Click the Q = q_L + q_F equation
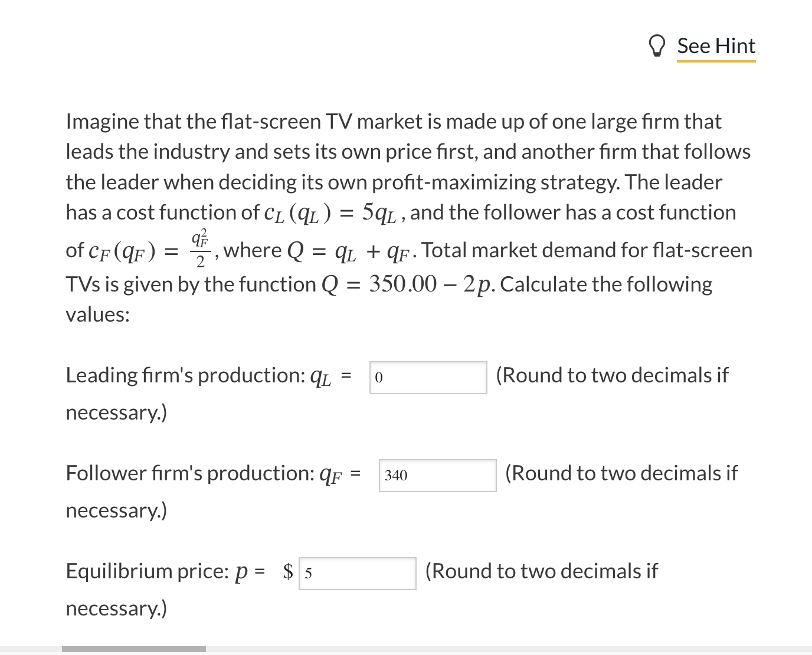812x655 pixels. 351,252
